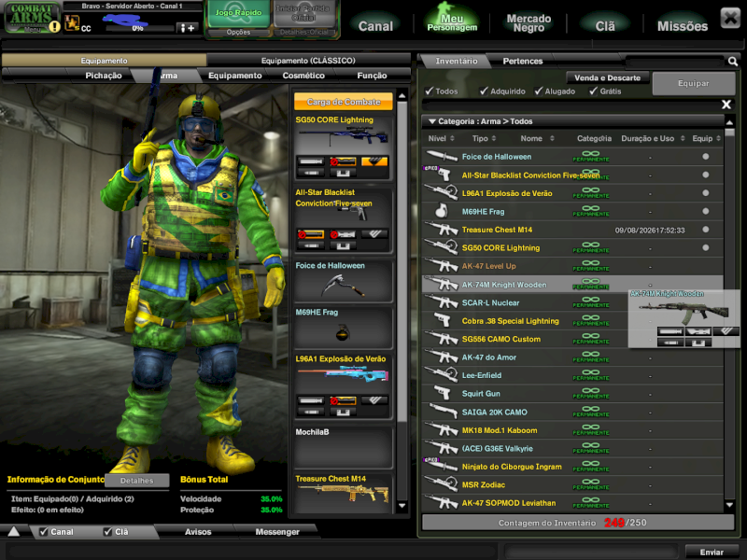This screenshot has width=747, height=560.
Task: Click the Enviar chat button
Action: coord(712,552)
